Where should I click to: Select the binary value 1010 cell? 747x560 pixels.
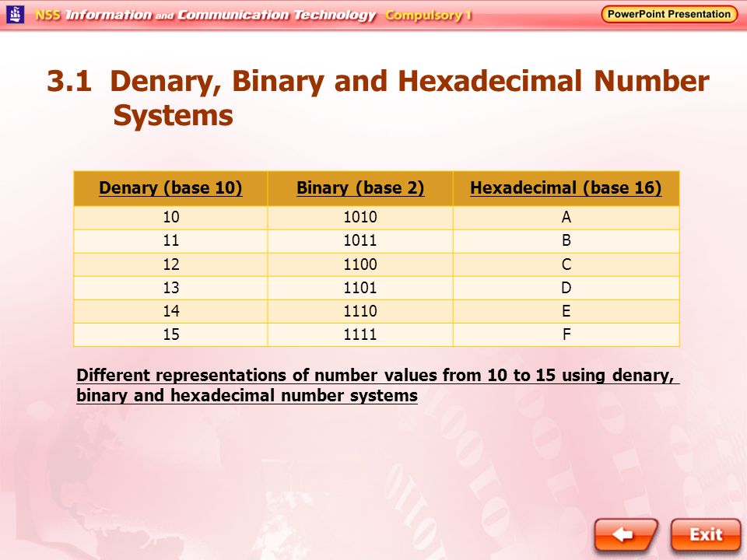point(360,218)
